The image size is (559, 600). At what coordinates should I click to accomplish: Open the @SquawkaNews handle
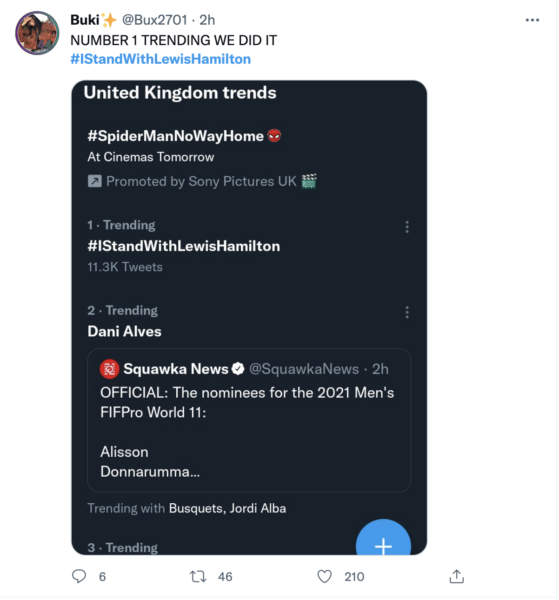coord(304,369)
